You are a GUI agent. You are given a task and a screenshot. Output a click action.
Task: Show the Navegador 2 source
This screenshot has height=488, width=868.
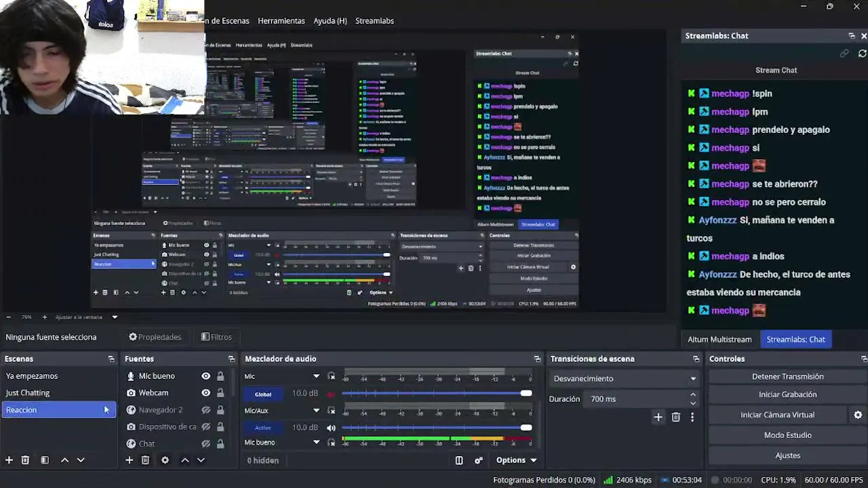point(205,410)
